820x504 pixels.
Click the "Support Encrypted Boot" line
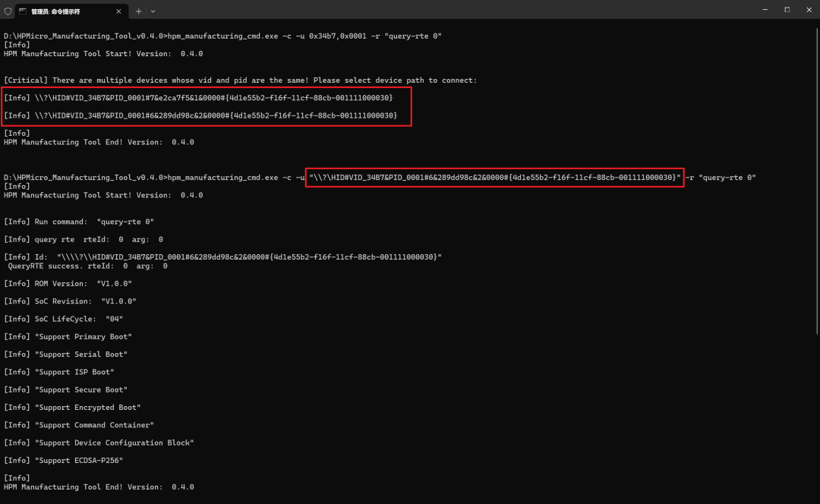click(72, 408)
